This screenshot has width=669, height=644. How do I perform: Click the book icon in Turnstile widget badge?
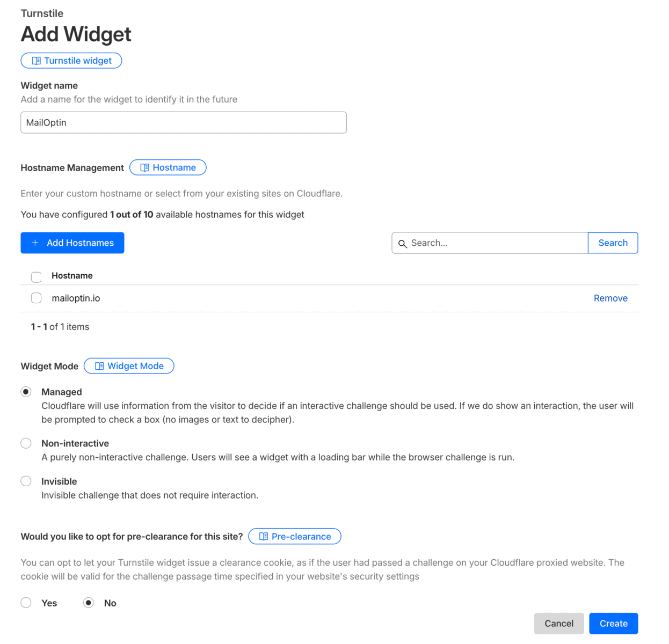pos(36,61)
